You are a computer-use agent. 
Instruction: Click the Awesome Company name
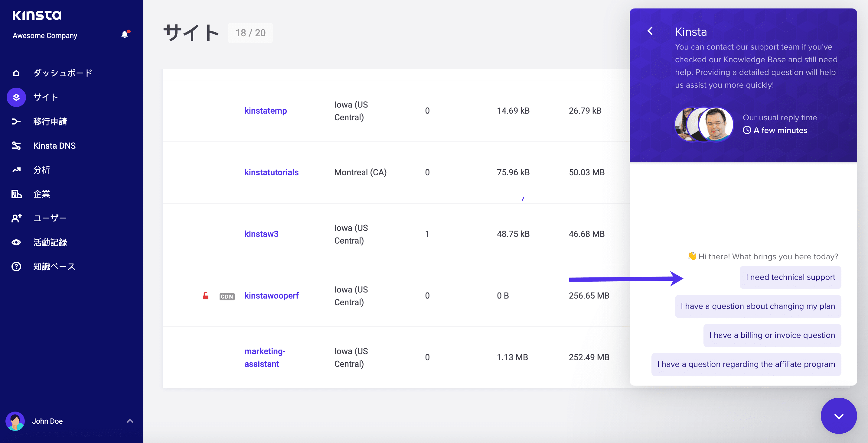(45, 36)
